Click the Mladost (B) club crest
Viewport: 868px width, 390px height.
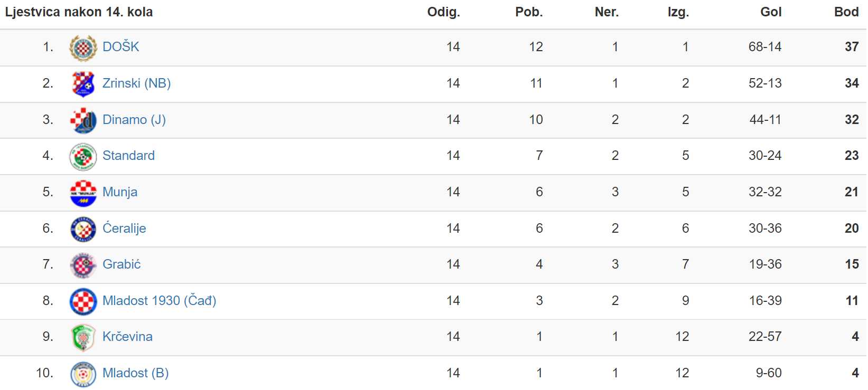pyautogui.click(x=83, y=374)
